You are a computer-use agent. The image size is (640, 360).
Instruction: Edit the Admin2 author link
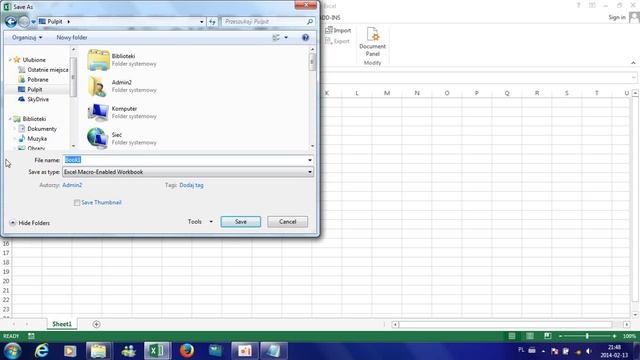72,185
